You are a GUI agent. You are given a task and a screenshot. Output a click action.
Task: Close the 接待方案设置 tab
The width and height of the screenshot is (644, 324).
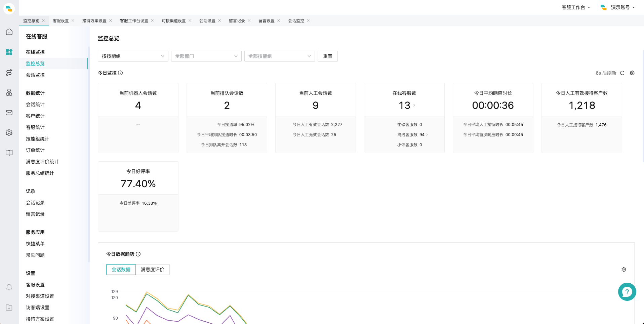click(x=111, y=21)
